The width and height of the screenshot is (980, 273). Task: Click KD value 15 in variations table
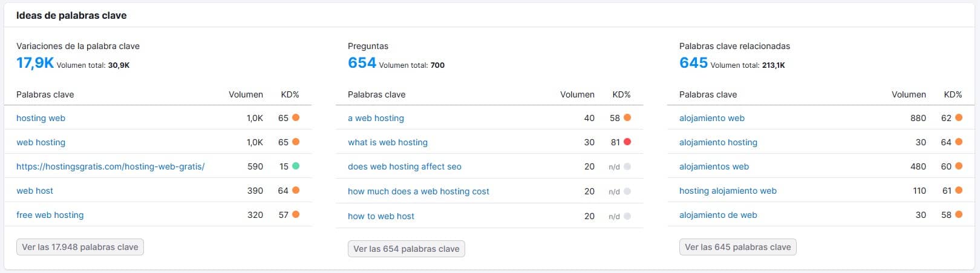[x=284, y=166]
